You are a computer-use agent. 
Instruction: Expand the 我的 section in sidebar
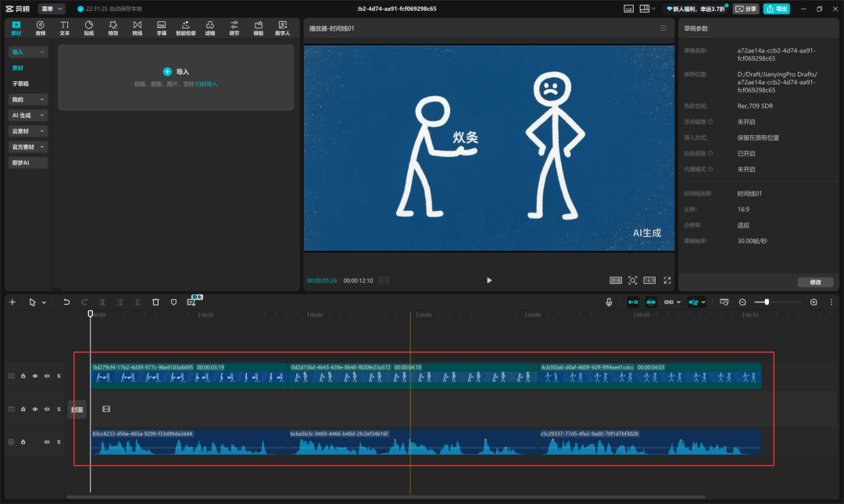coord(28,99)
